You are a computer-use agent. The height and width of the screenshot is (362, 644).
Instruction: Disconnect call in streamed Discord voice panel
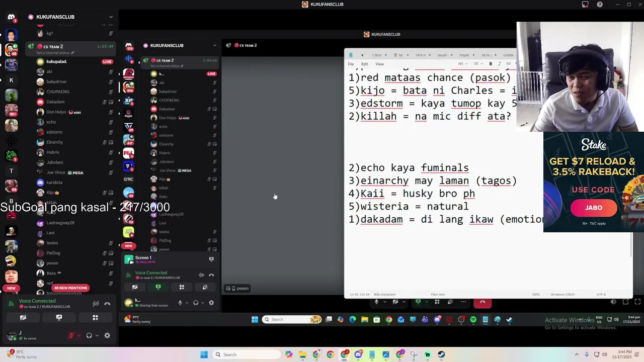pos(211,275)
